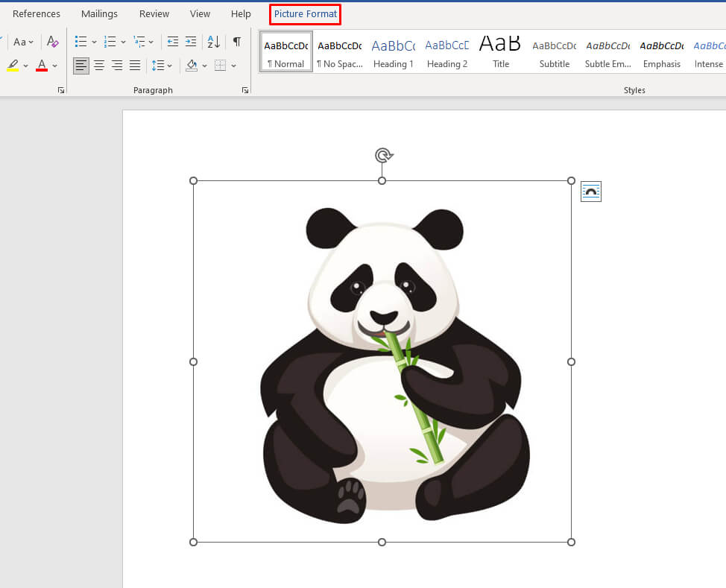Switch to the Mailings tab
This screenshot has height=588, width=726.
pyautogui.click(x=99, y=14)
